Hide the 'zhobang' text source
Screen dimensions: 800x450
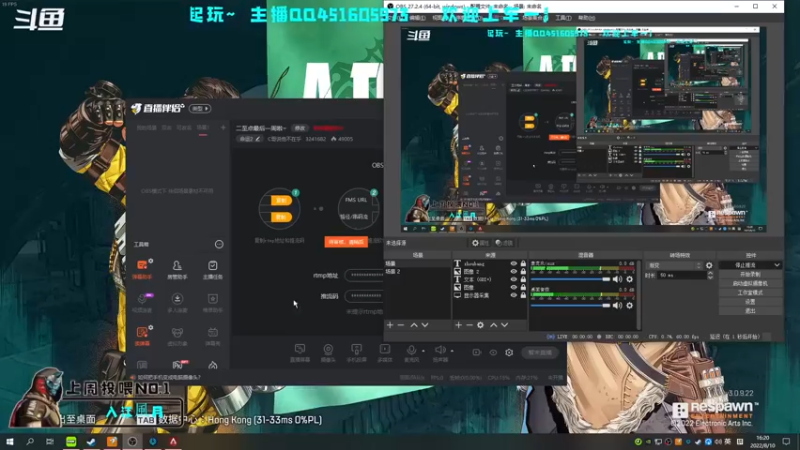click(x=514, y=264)
